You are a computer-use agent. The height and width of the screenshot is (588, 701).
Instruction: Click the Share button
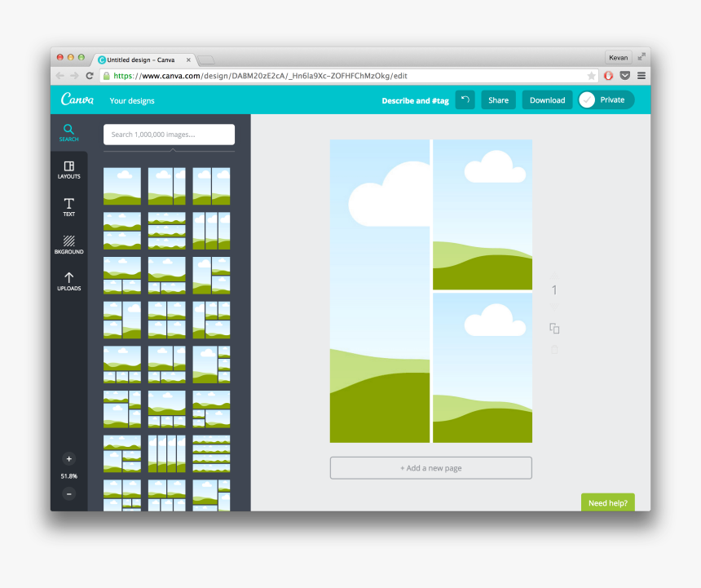[x=498, y=99]
